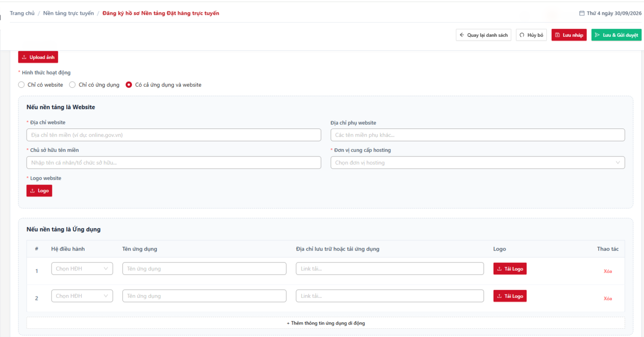
Task: Click the 'Địa chỉ phụ website' input field
Action: point(477,135)
